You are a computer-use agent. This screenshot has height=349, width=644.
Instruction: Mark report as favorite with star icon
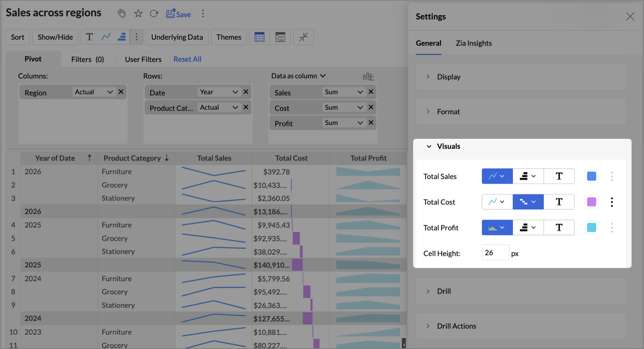[138, 14]
